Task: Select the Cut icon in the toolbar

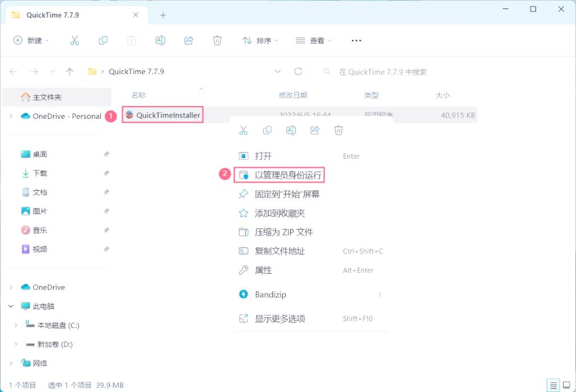Action: pyautogui.click(x=75, y=40)
